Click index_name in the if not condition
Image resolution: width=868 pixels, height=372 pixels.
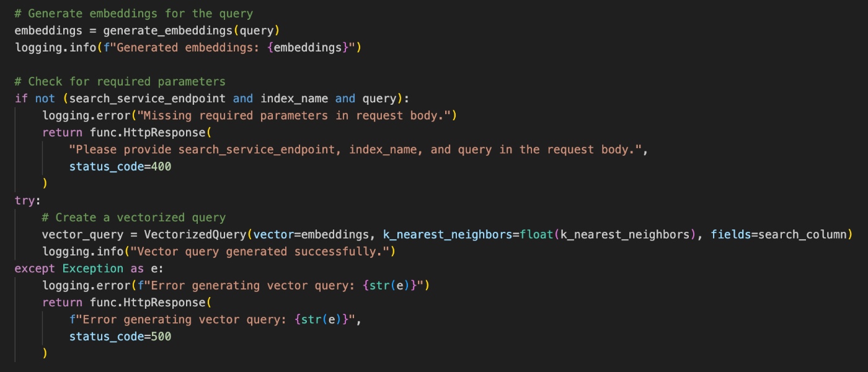294,99
